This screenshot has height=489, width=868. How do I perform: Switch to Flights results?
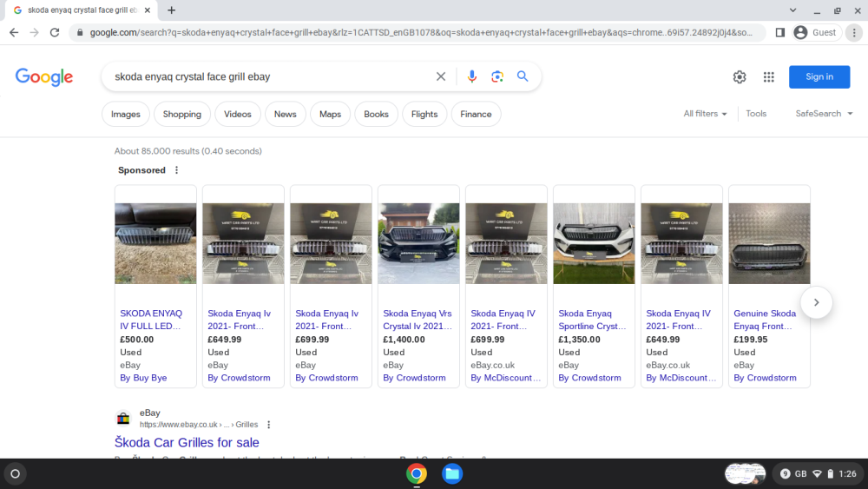click(x=424, y=114)
